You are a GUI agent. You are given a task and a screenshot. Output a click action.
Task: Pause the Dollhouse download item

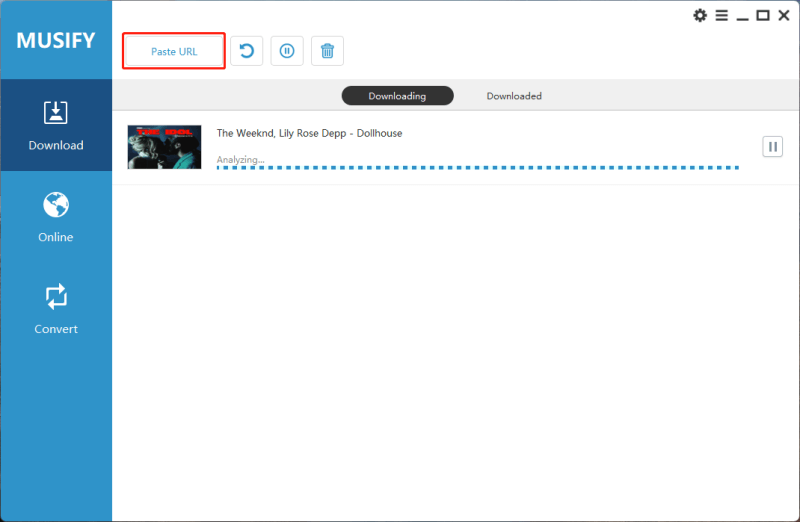click(772, 147)
